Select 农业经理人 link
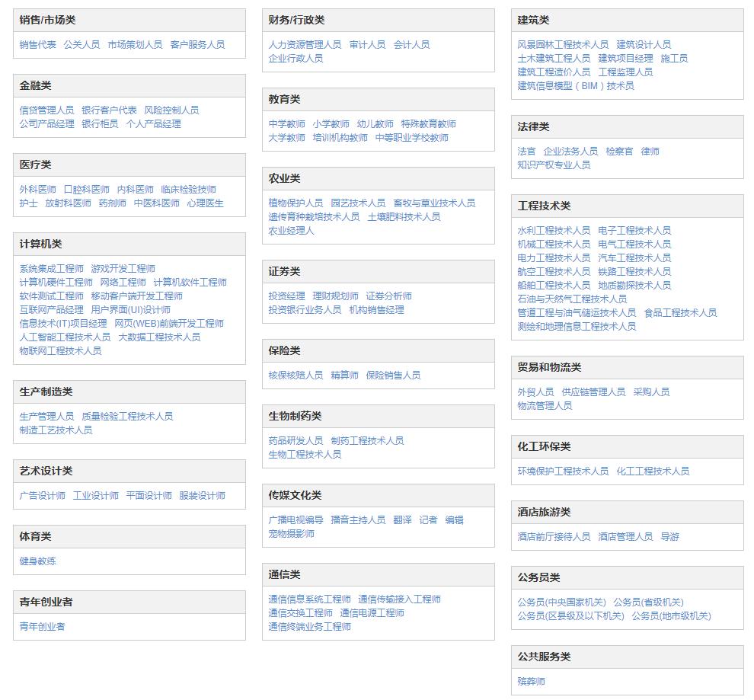Image resolution: width=754 pixels, height=700 pixels. pos(292,231)
